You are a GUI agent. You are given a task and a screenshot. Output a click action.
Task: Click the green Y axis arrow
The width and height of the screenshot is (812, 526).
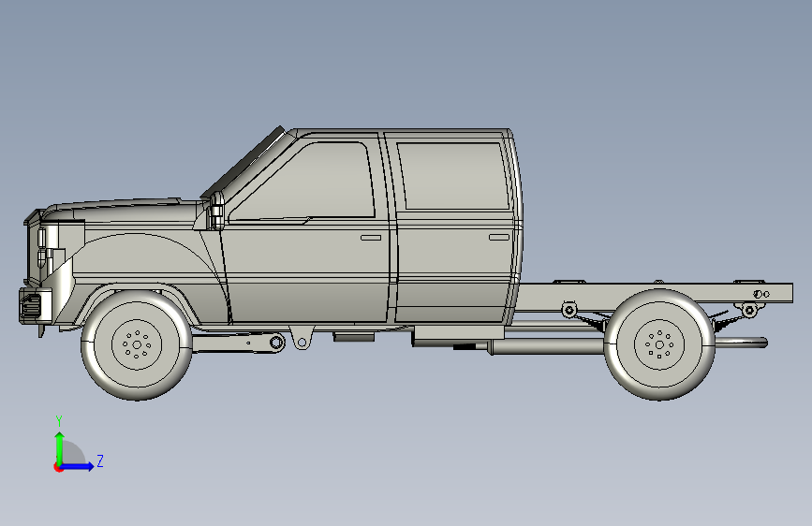[x=60, y=448]
